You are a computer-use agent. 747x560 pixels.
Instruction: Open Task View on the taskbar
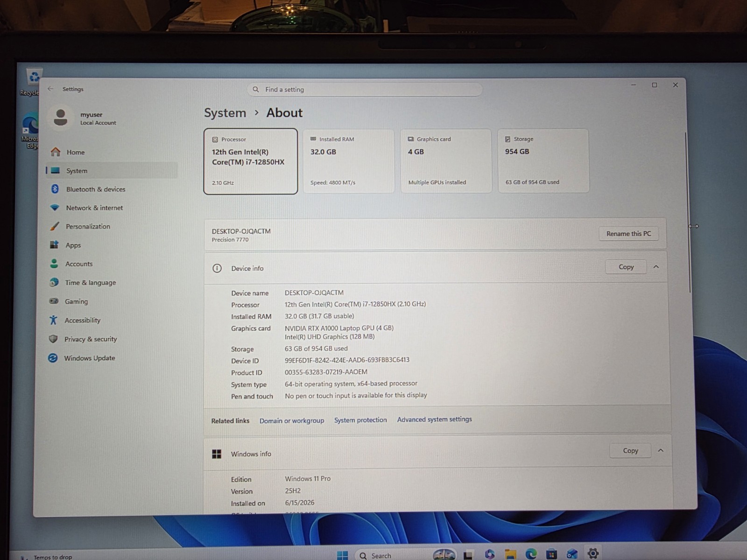click(x=468, y=555)
